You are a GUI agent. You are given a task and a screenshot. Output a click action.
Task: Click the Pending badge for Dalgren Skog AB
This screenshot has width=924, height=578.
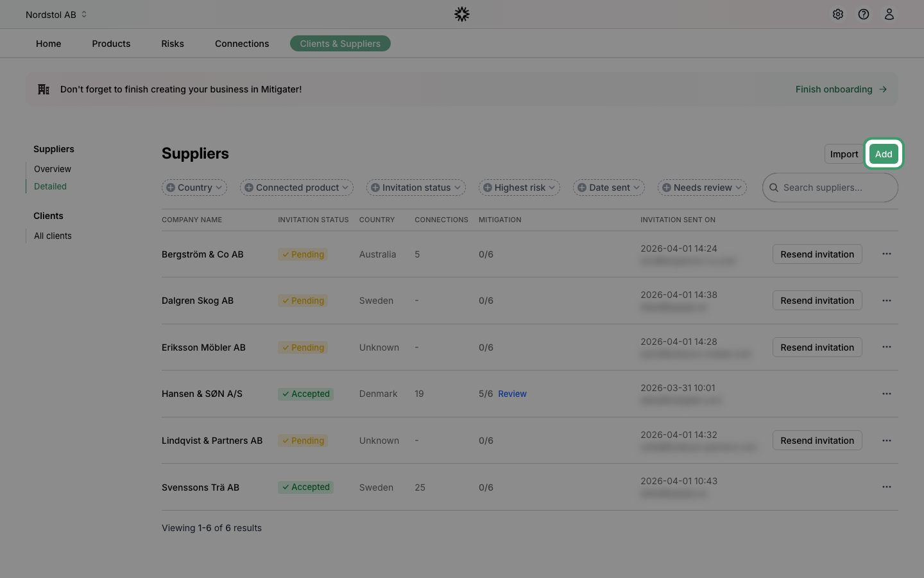[303, 301]
